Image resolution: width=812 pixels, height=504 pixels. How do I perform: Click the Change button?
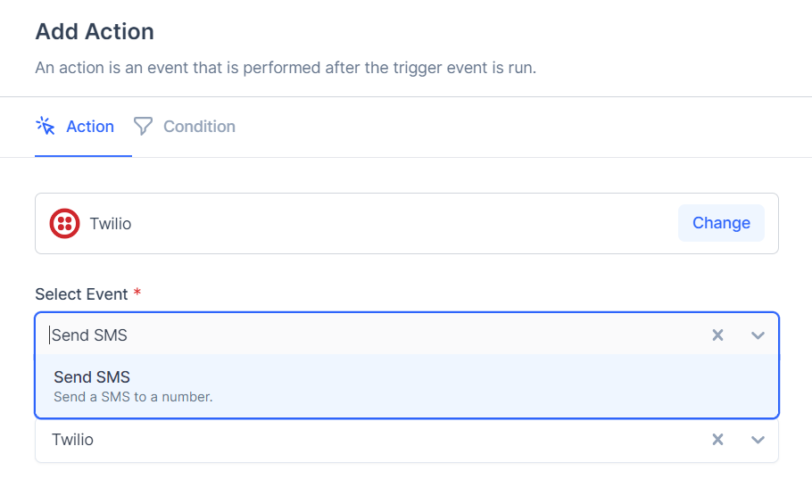721,223
